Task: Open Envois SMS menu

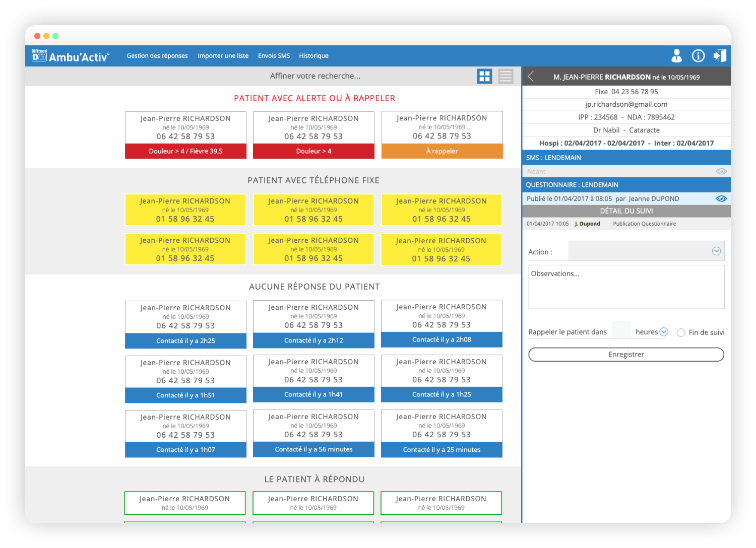Action: point(274,56)
